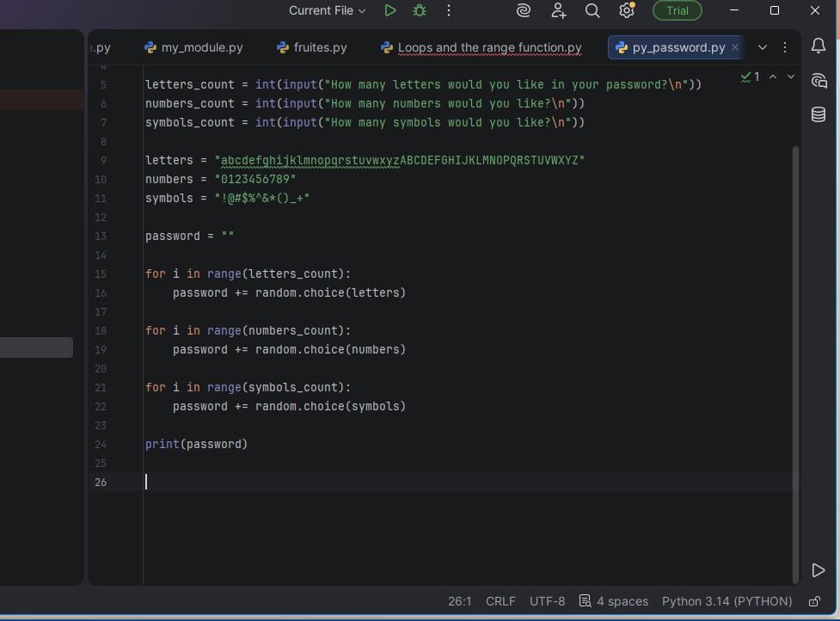Switch to fruites.py tab
The width and height of the screenshot is (840, 621).
(311, 47)
